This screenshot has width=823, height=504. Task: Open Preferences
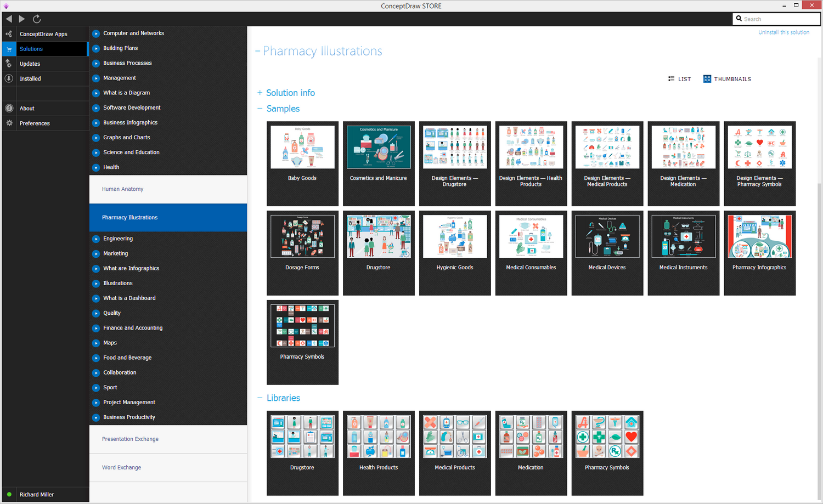pyautogui.click(x=35, y=123)
